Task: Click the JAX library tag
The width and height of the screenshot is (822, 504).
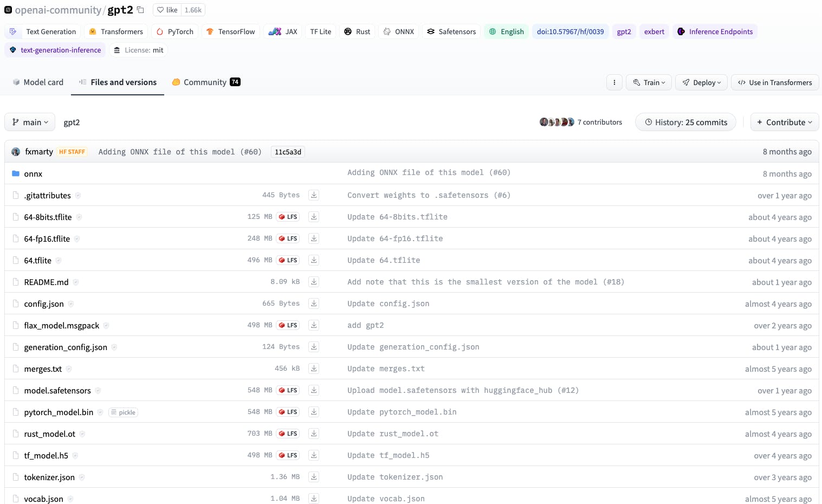Action: 282,31
